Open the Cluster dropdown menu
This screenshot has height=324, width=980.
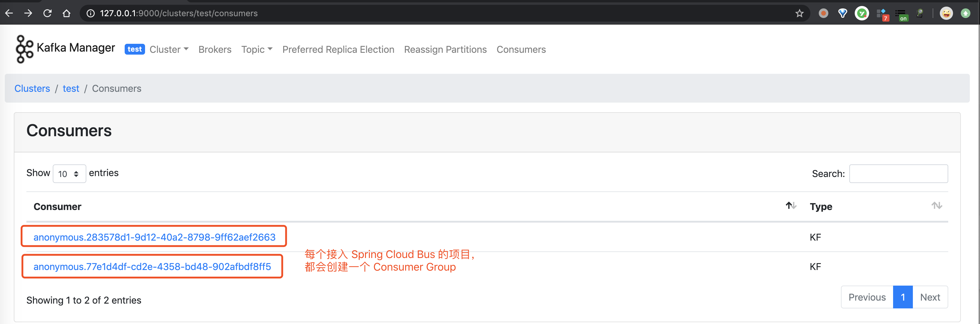click(168, 49)
